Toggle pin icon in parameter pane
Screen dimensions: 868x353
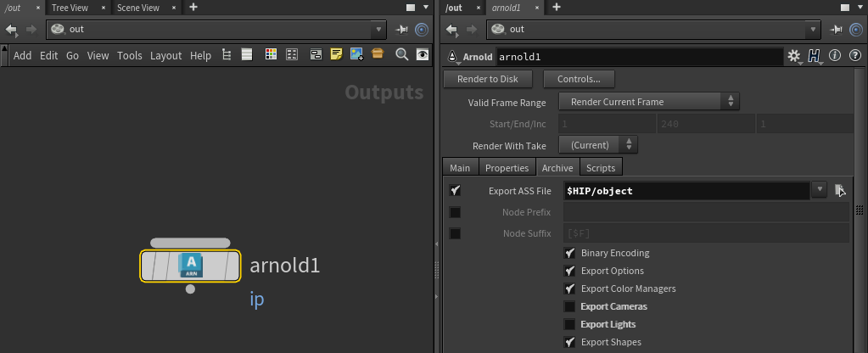[837, 30]
